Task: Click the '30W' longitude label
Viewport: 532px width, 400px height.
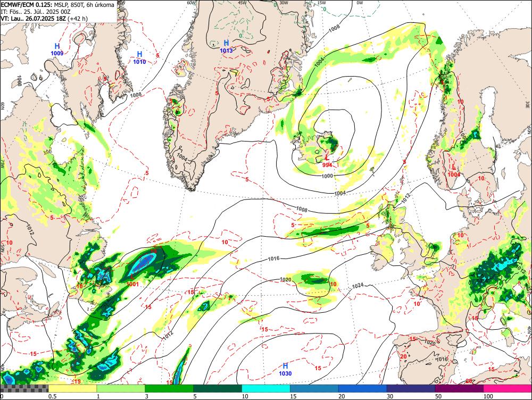Action: click(x=284, y=2)
